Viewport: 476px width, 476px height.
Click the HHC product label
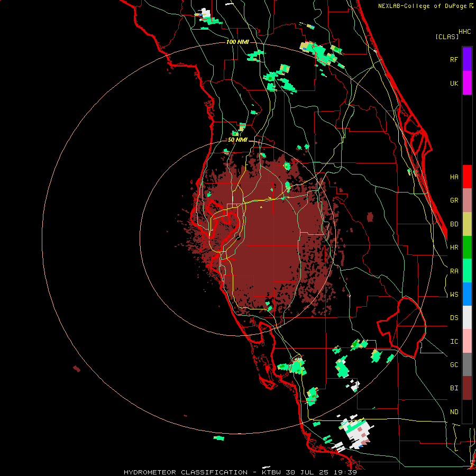[465, 32]
